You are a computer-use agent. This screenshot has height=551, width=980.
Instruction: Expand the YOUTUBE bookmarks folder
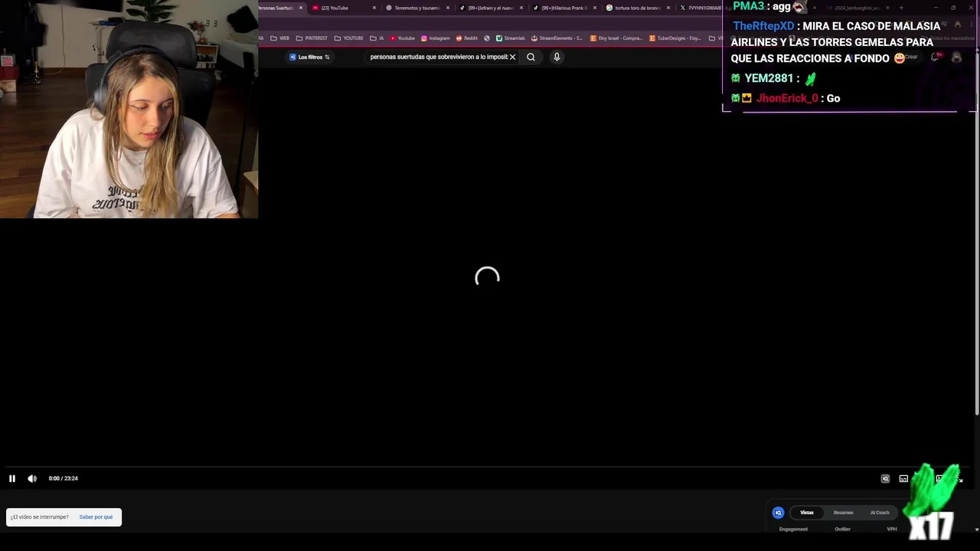coord(349,38)
